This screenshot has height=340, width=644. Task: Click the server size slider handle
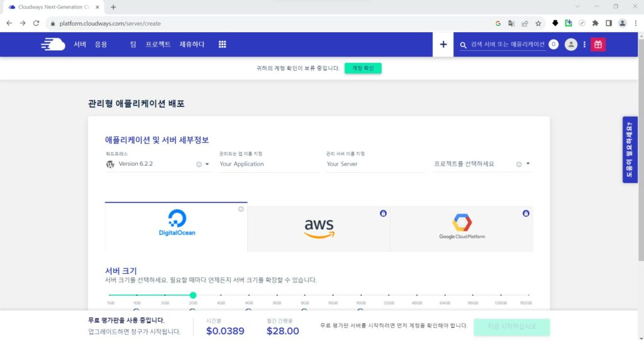pyautogui.click(x=193, y=295)
